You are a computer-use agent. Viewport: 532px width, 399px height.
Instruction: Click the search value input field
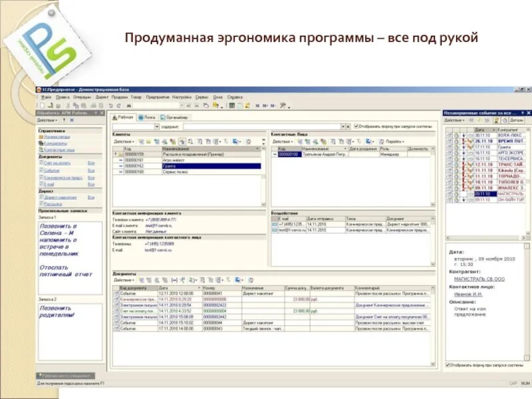tap(261, 126)
